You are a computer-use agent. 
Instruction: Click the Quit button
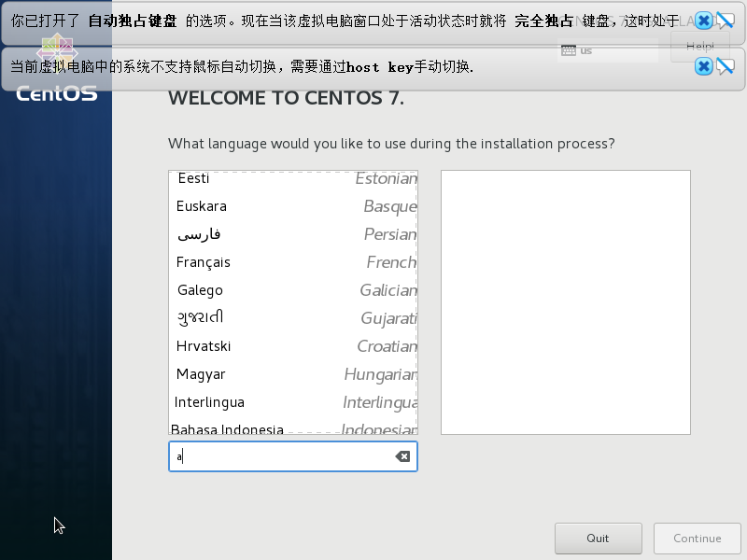(x=598, y=539)
